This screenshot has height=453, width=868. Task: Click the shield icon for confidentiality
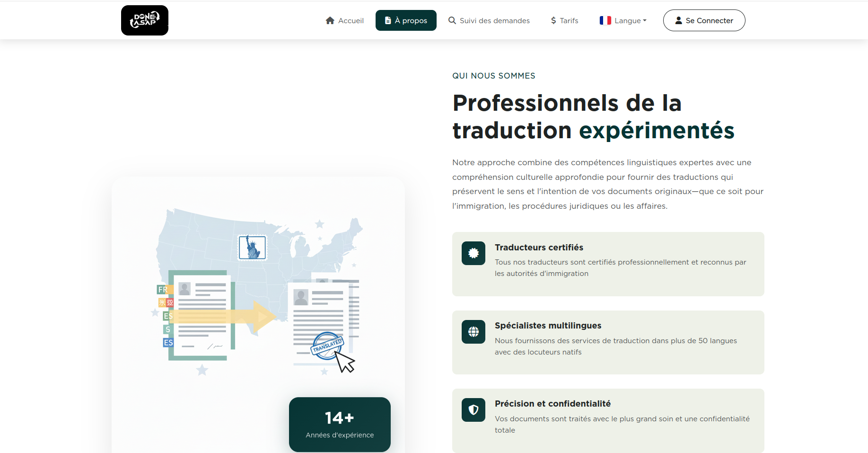coord(473,410)
